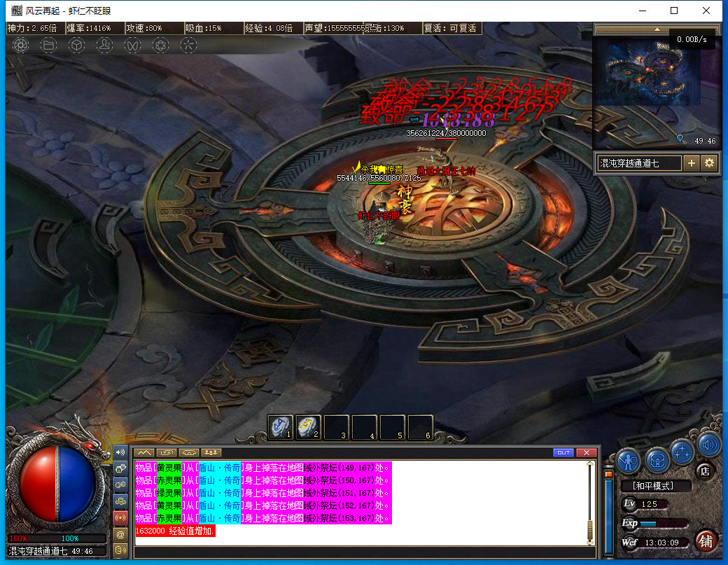Click the third chat tab icon
The height and width of the screenshot is (565, 728).
pos(189,453)
